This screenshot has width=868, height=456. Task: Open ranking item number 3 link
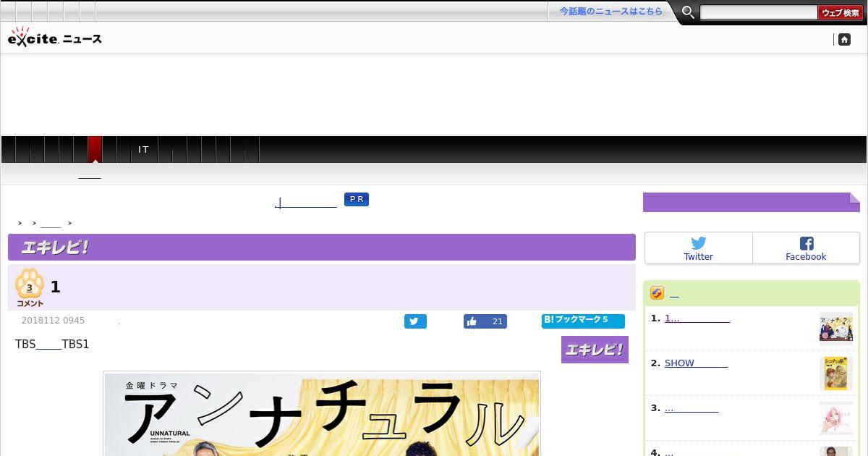pyautogui.click(x=692, y=408)
